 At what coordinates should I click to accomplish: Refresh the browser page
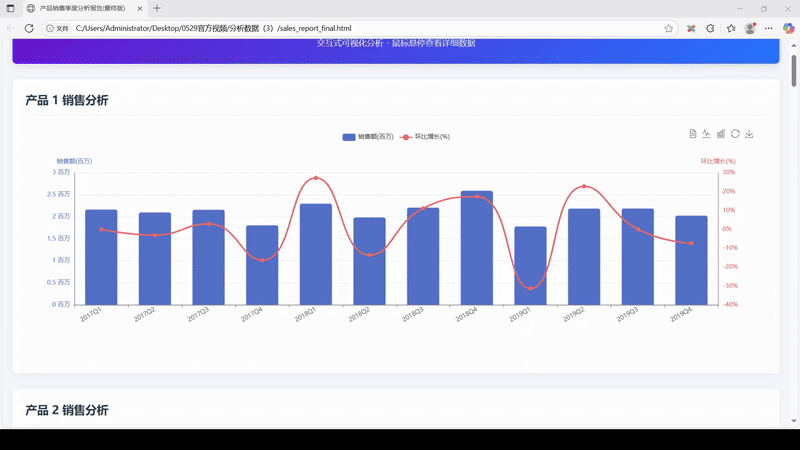[x=29, y=28]
